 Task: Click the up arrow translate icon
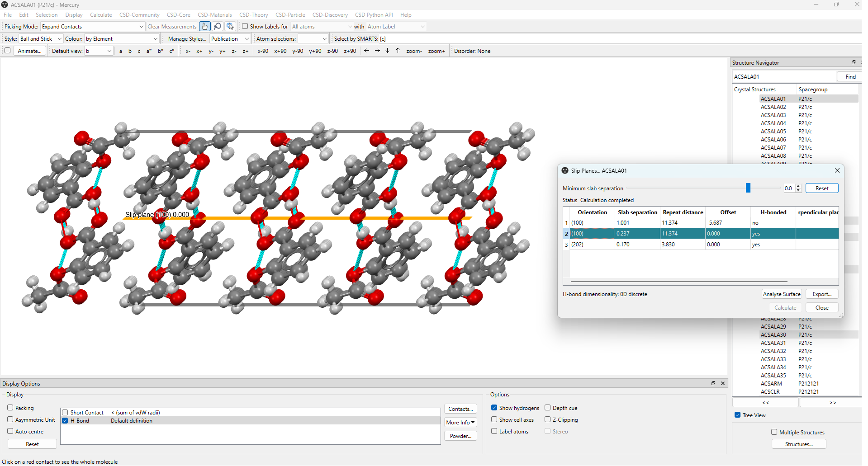point(398,51)
